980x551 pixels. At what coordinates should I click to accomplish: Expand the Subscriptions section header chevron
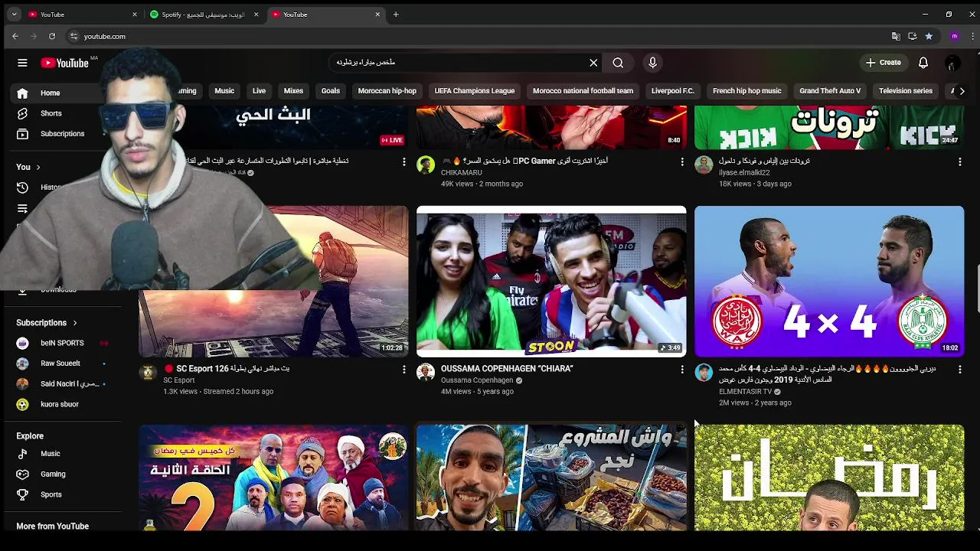pos(74,323)
